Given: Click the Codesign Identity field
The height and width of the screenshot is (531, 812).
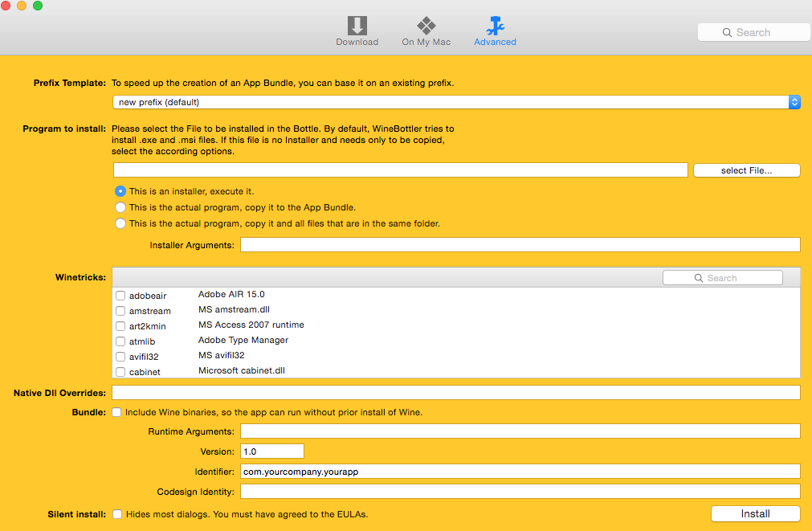Looking at the screenshot, I should click(x=520, y=492).
